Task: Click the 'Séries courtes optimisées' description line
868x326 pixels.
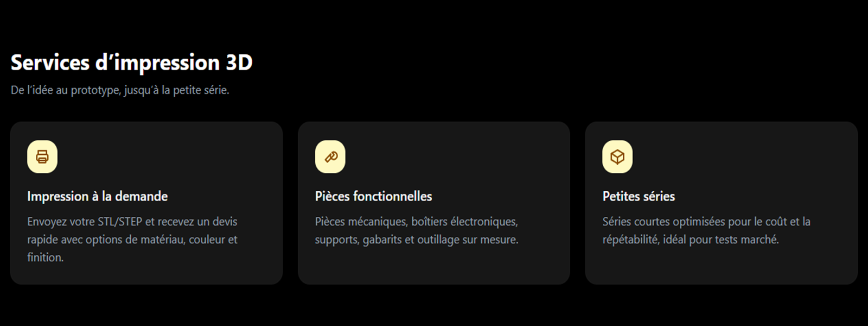Action: 706,222
